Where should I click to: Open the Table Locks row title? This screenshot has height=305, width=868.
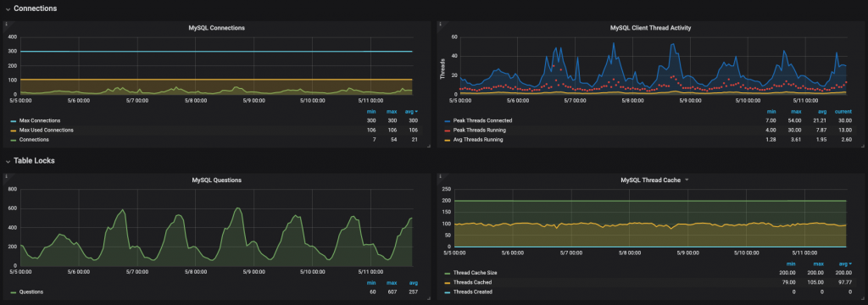[x=34, y=160]
